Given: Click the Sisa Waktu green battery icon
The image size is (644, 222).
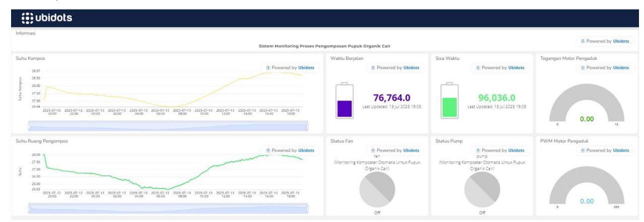Looking at the screenshot, I should (450, 101).
